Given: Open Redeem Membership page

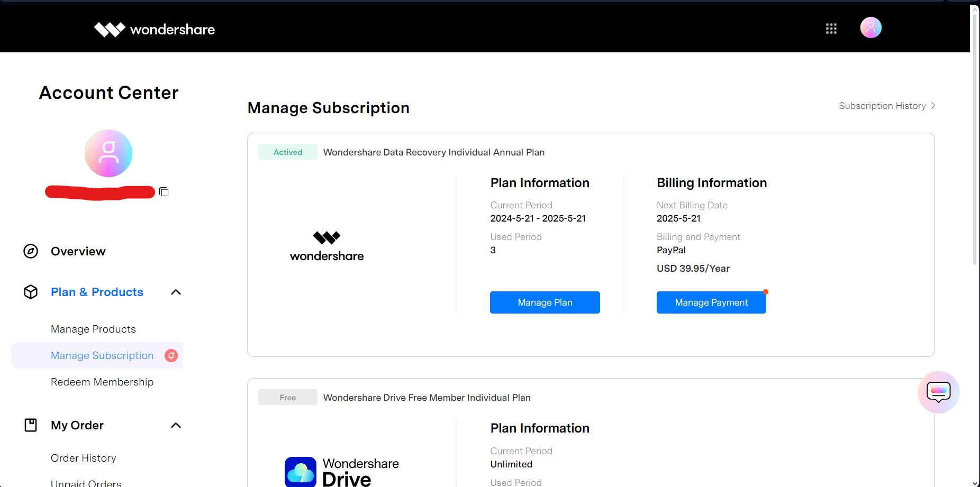Looking at the screenshot, I should (x=102, y=382).
